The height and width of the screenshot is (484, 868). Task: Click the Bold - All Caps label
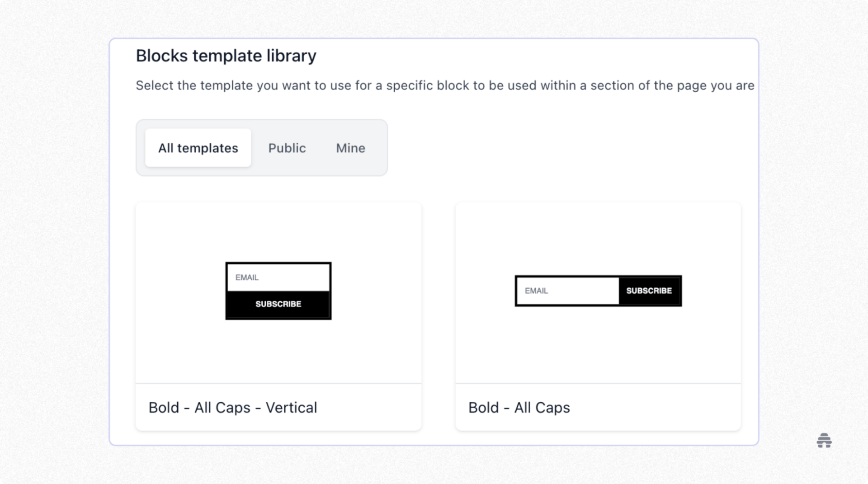519,407
